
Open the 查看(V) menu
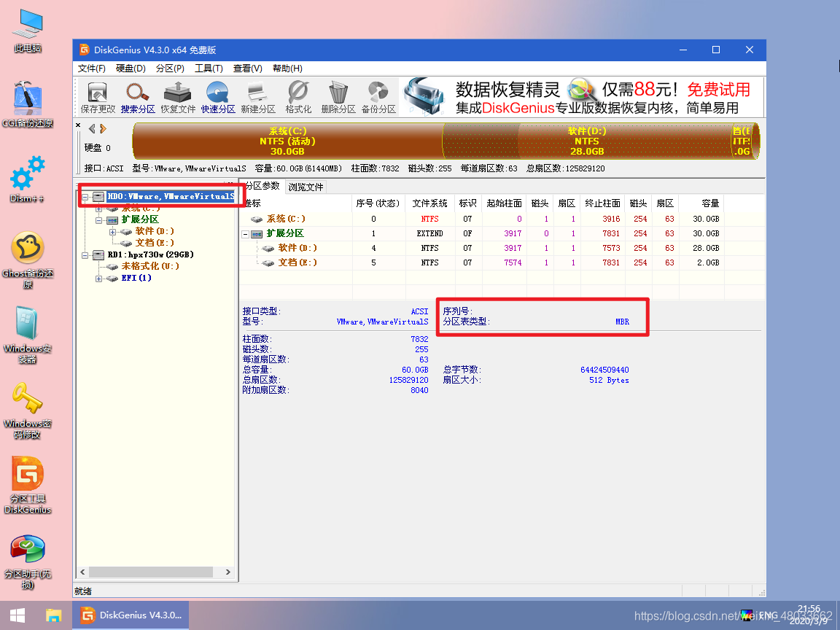coord(247,69)
